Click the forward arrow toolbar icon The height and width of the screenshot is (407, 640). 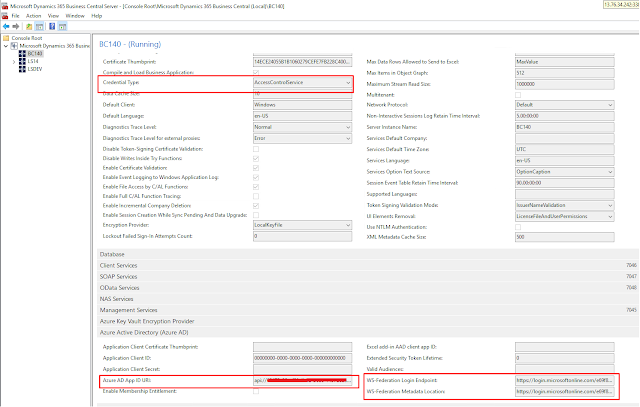16,27
